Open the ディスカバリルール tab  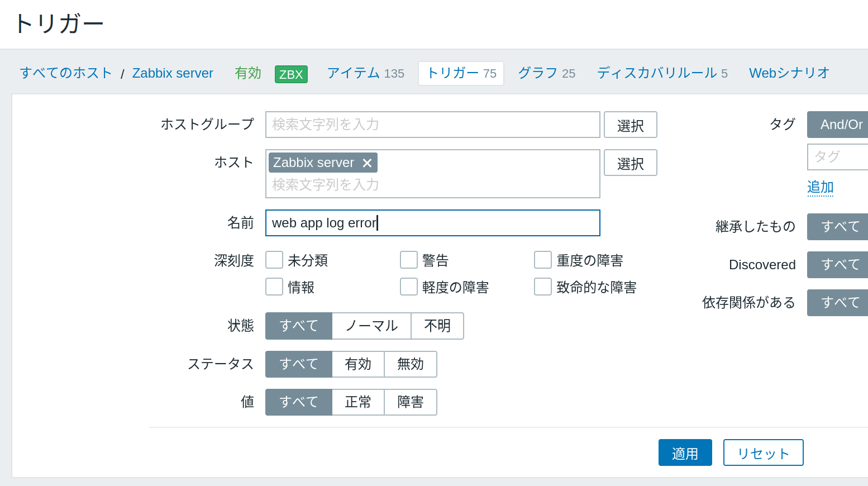657,73
